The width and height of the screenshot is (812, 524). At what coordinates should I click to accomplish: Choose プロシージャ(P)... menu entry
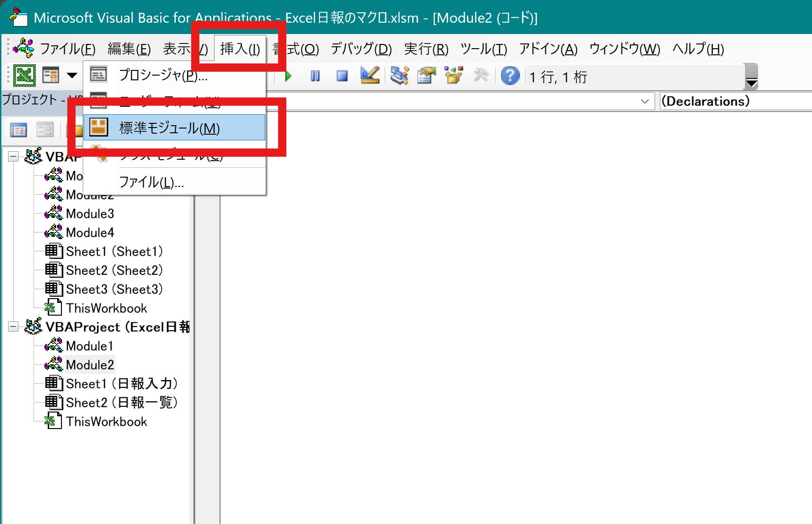pyautogui.click(x=163, y=75)
